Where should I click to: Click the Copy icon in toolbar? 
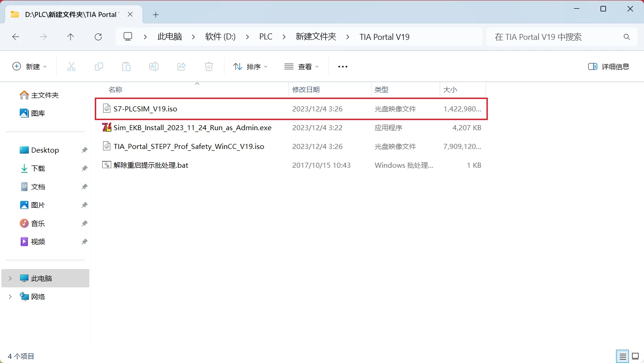[99, 66]
